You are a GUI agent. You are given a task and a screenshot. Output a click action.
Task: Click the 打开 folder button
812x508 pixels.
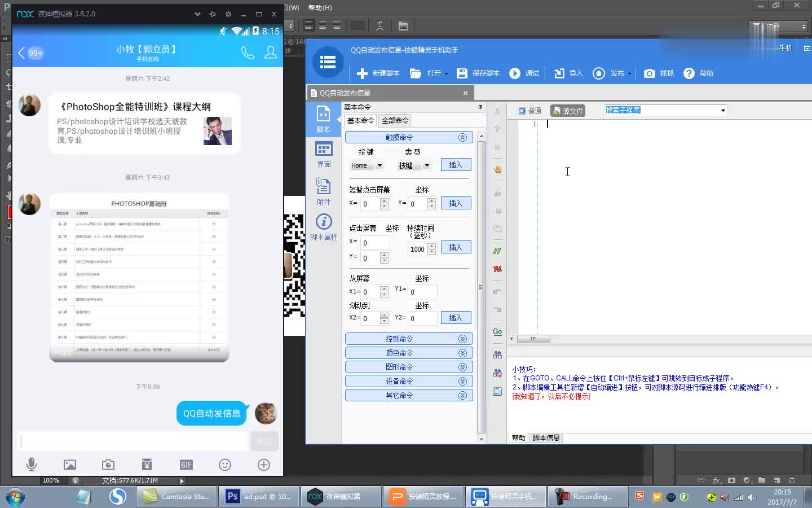[425, 73]
